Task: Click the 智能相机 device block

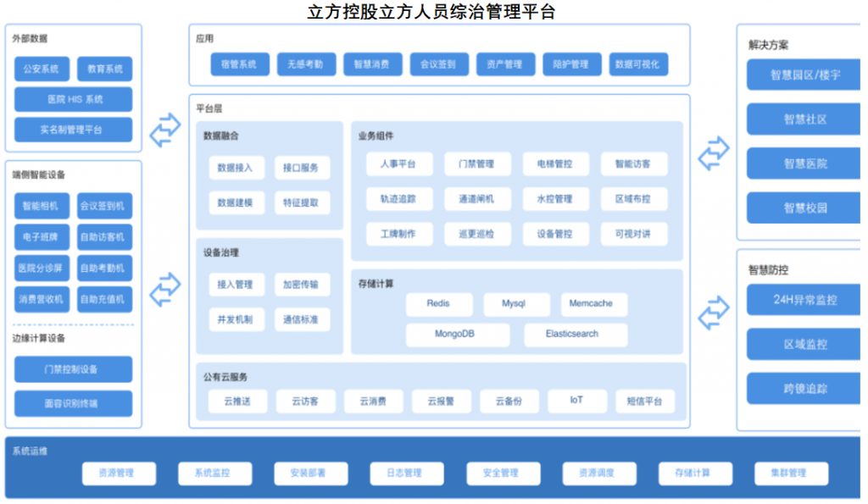Action: pos(42,206)
